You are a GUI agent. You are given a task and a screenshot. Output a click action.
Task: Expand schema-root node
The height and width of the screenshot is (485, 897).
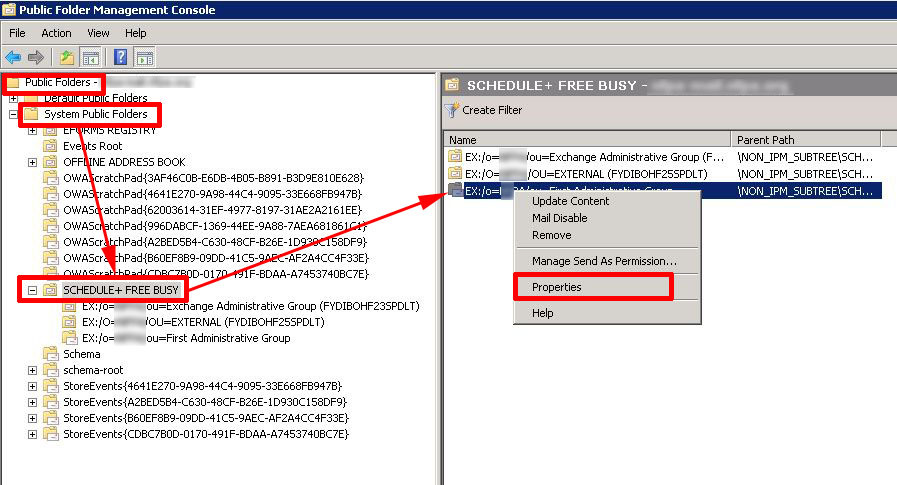33,371
